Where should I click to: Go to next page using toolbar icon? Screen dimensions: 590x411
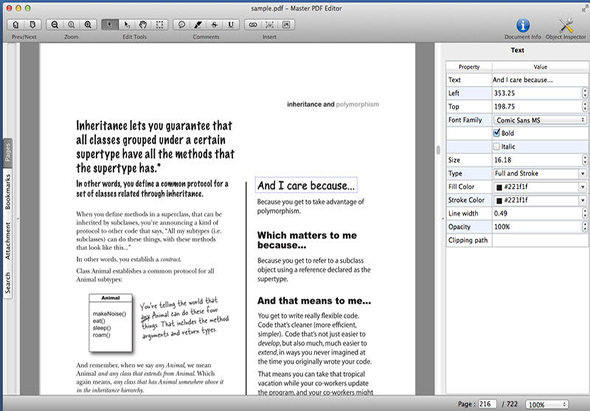coord(33,25)
